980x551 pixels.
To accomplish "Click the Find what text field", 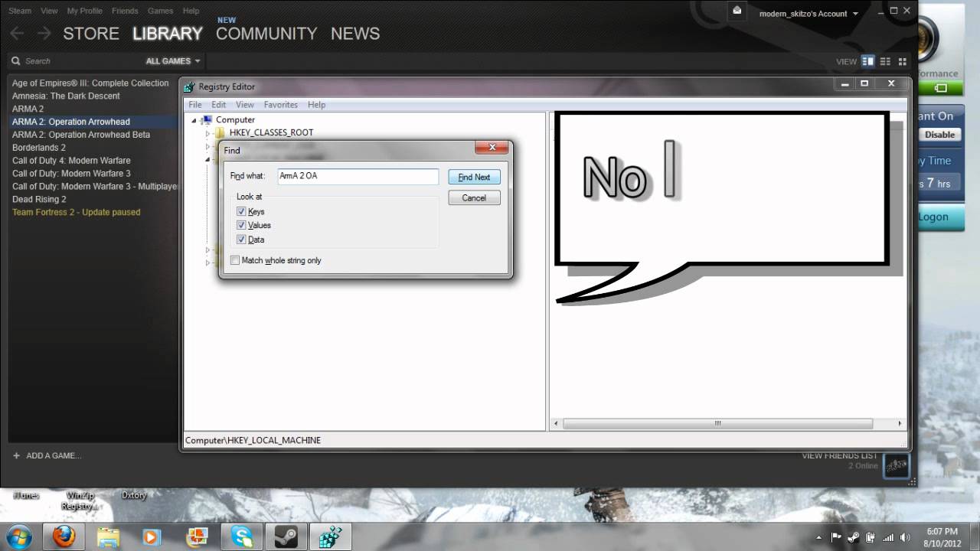I will [358, 176].
